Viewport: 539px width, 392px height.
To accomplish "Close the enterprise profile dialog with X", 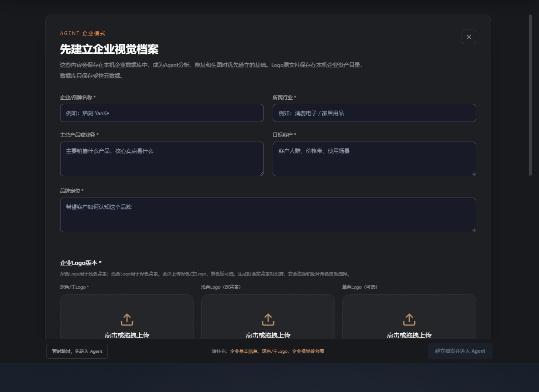I will click(468, 37).
